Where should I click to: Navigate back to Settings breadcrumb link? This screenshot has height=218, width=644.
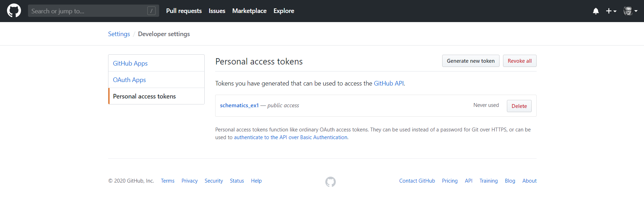119,34
